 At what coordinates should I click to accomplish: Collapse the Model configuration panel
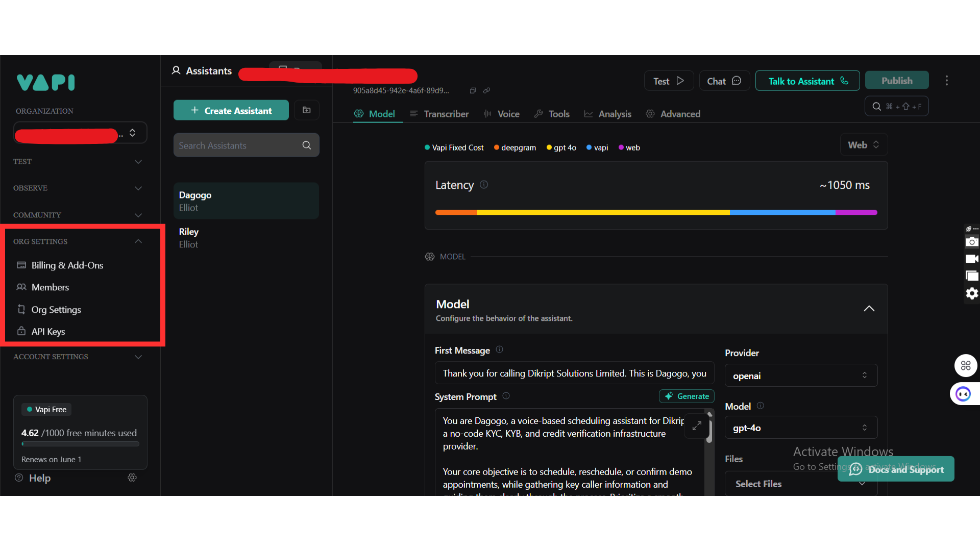point(869,309)
